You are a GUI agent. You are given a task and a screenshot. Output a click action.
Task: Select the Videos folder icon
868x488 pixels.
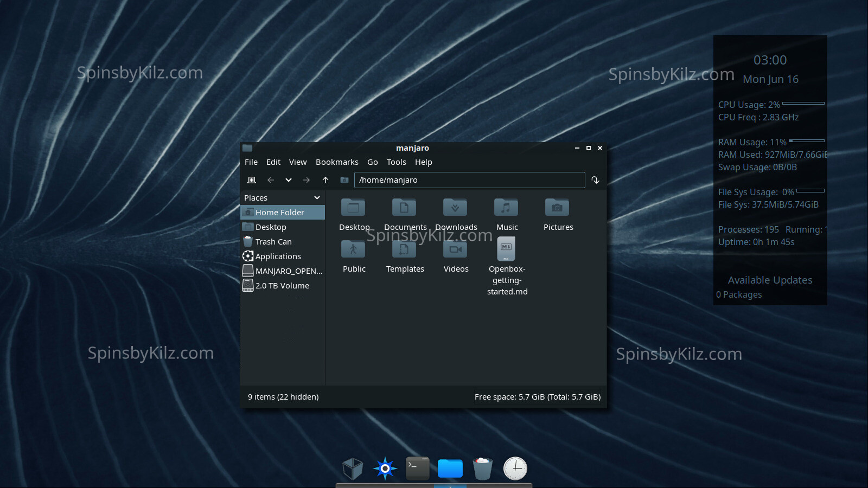455,249
